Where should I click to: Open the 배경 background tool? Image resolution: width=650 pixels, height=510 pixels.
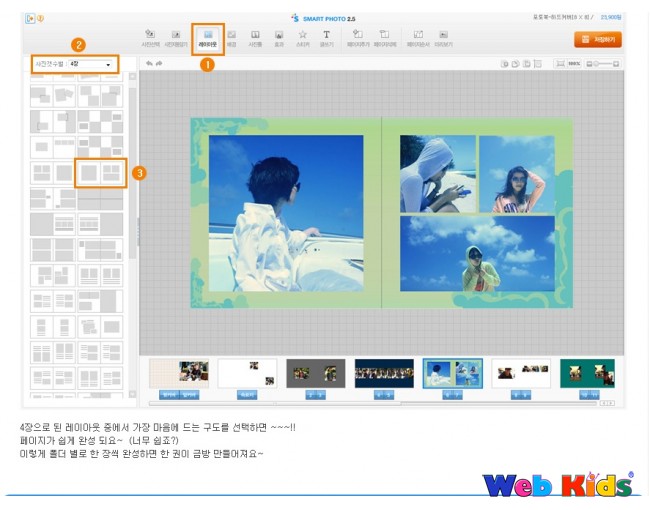232,38
